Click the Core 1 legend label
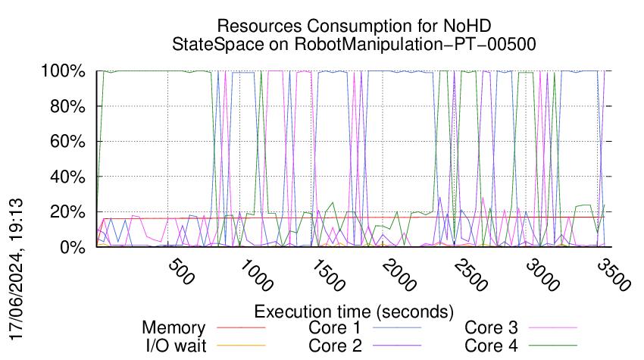 pos(334,328)
